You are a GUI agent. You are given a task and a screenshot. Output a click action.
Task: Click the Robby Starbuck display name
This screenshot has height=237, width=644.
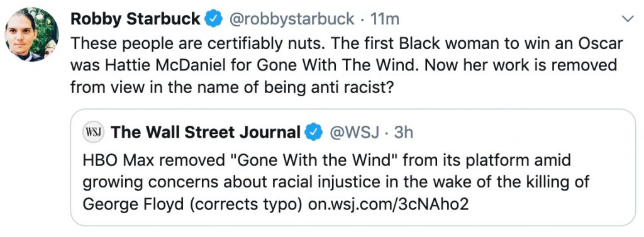136,19
